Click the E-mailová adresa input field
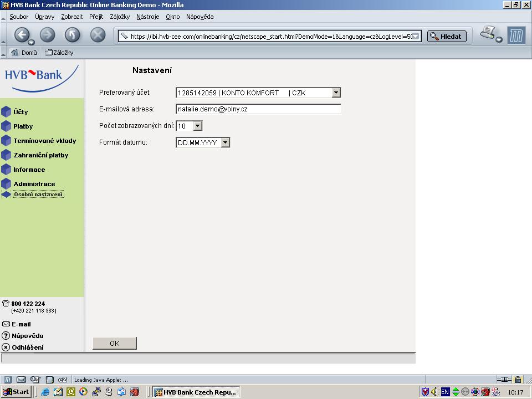The height and width of the screenshot is (399, 532). click(258, 109)
